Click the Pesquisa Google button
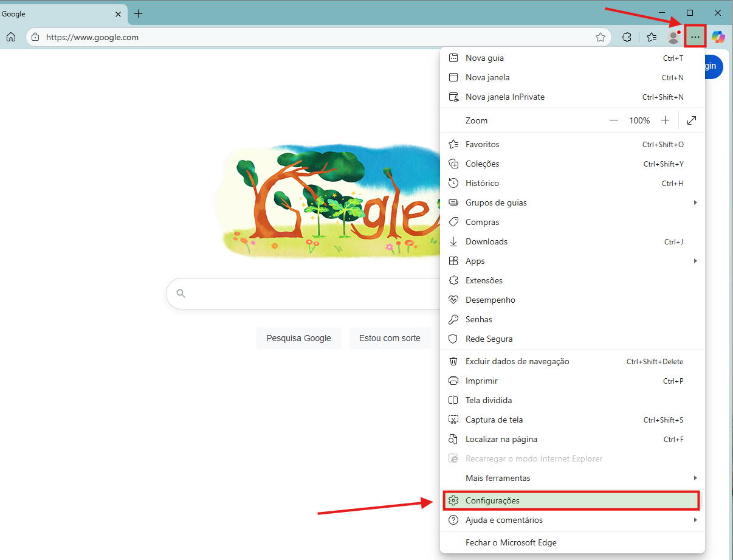 [298, 338]
